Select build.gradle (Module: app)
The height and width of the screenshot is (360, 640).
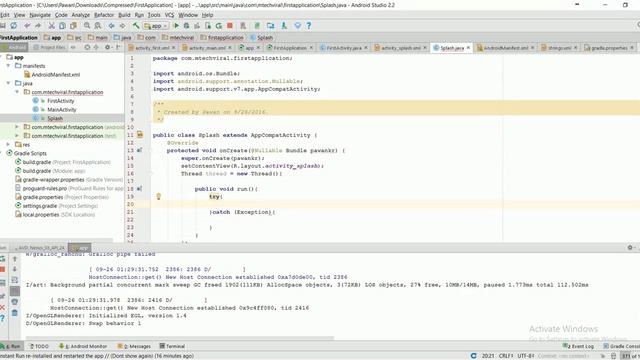pos(50,171)
